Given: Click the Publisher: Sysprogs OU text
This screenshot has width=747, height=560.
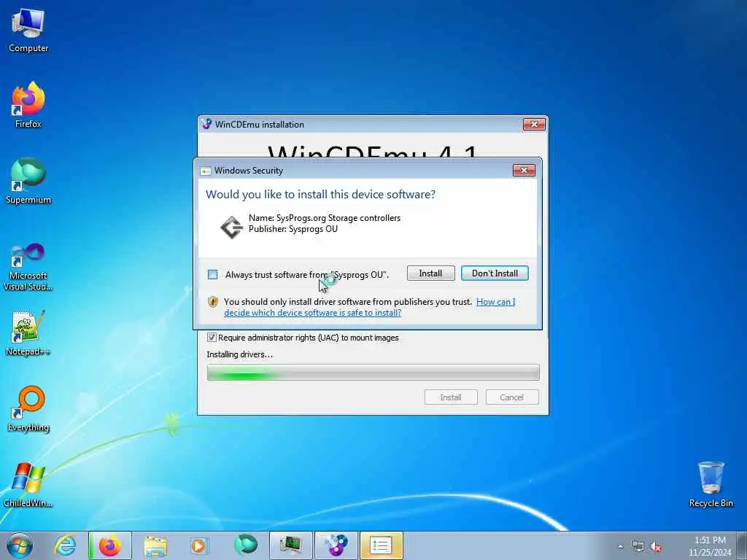Looking at the screenshot, I should tap(293, 229).
